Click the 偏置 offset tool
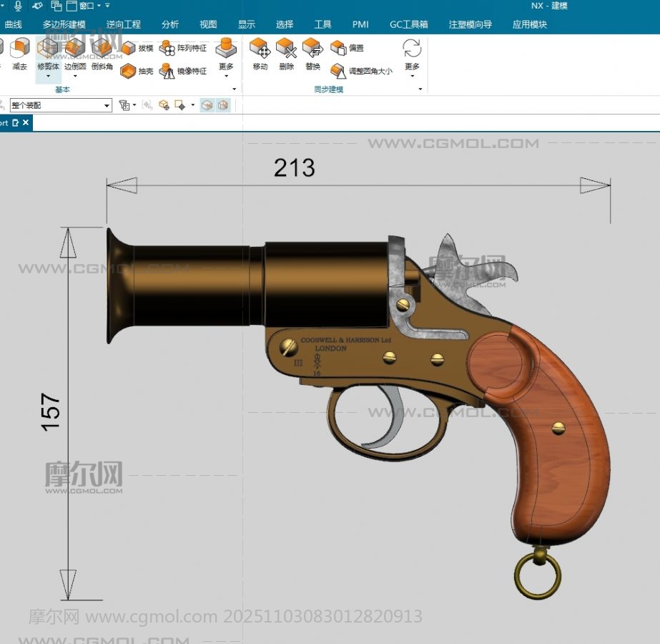The image size is (660, 644). click(x=348, y=48)
